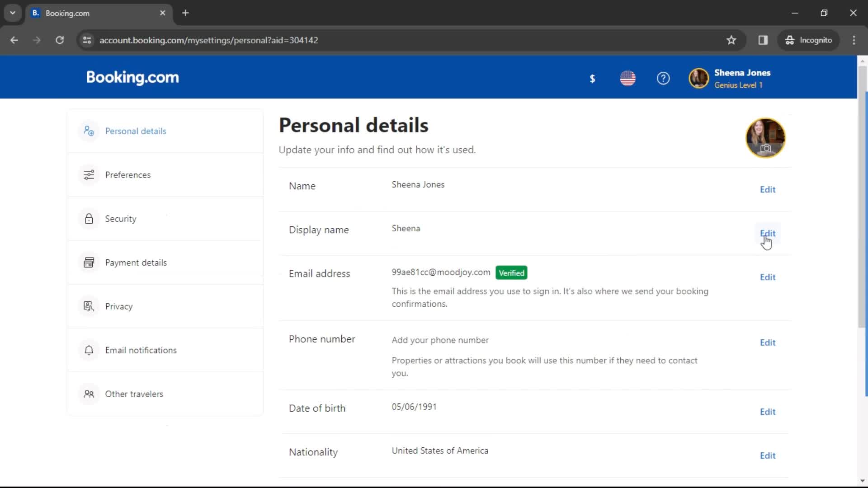Open the Preferences menu item
Image resolution: width=868 pixels, height=488 pixels.
[x=165, y=175]
